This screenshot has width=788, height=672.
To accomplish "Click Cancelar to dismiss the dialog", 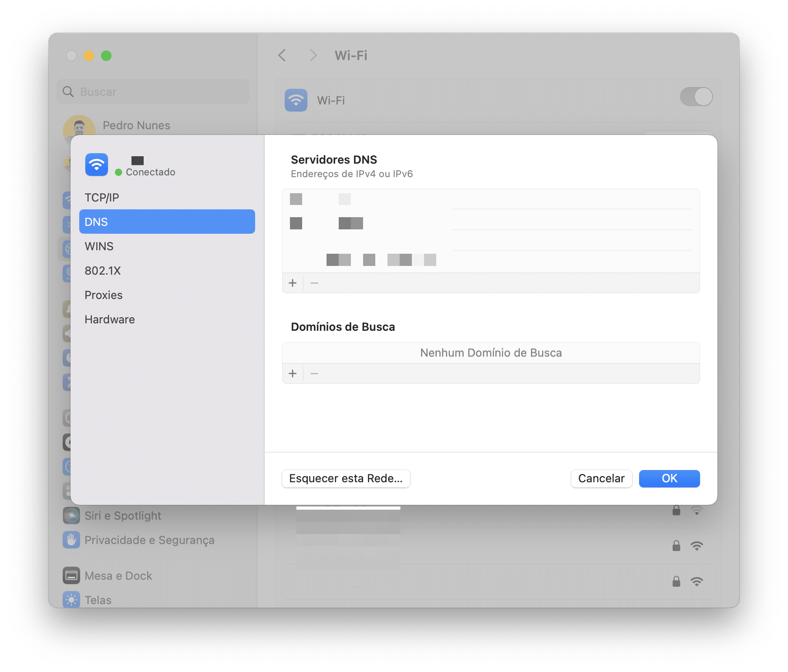I will coord(601,479).
